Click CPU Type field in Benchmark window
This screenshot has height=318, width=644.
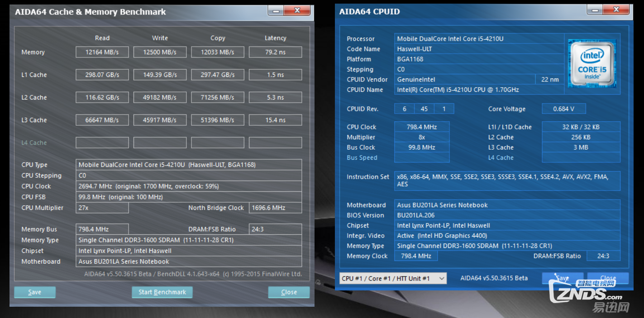click(189, 165)
